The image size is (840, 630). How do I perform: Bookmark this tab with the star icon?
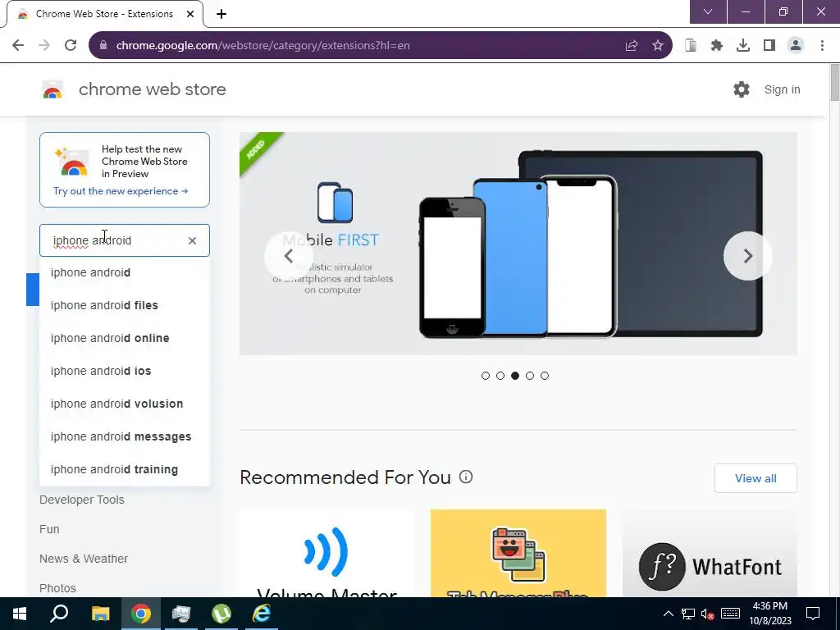click(658, 46)
